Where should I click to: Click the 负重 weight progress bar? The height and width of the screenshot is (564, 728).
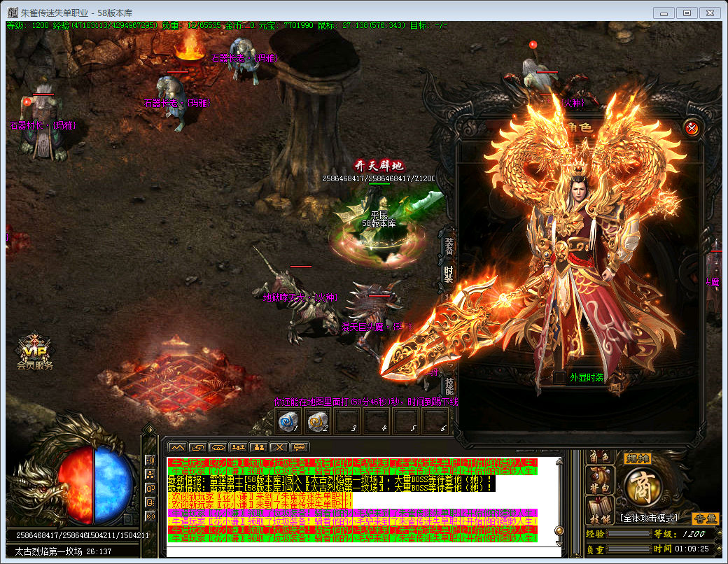[x=629, y=549]
